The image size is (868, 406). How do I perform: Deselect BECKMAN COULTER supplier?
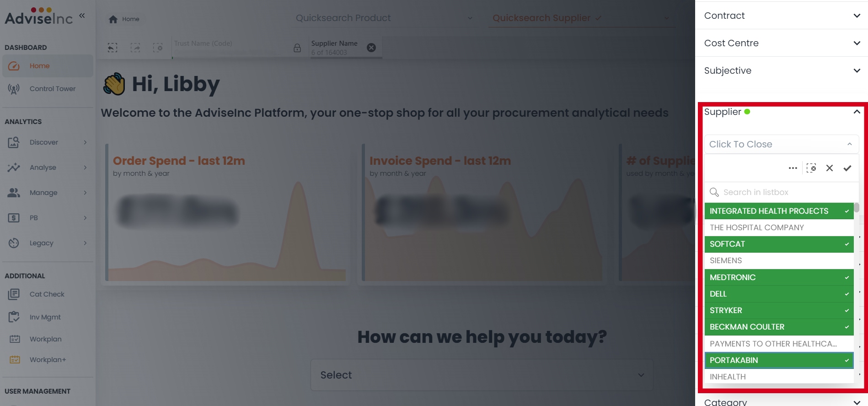779,327
